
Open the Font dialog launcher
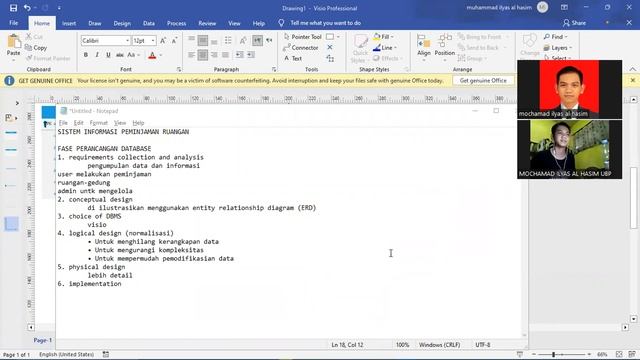point(179,69)
